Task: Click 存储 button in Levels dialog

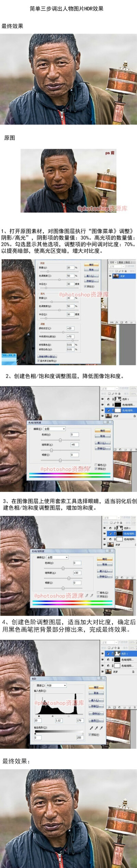Action: (96, 706)
